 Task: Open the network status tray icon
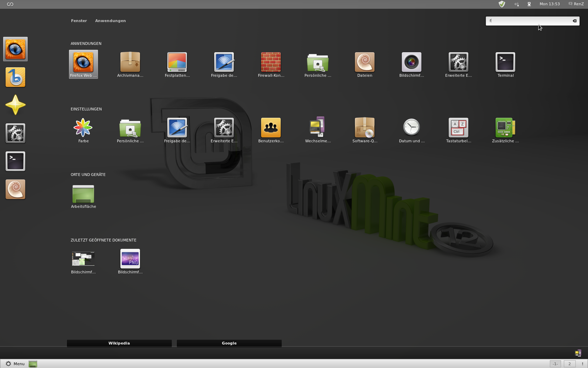529,4
